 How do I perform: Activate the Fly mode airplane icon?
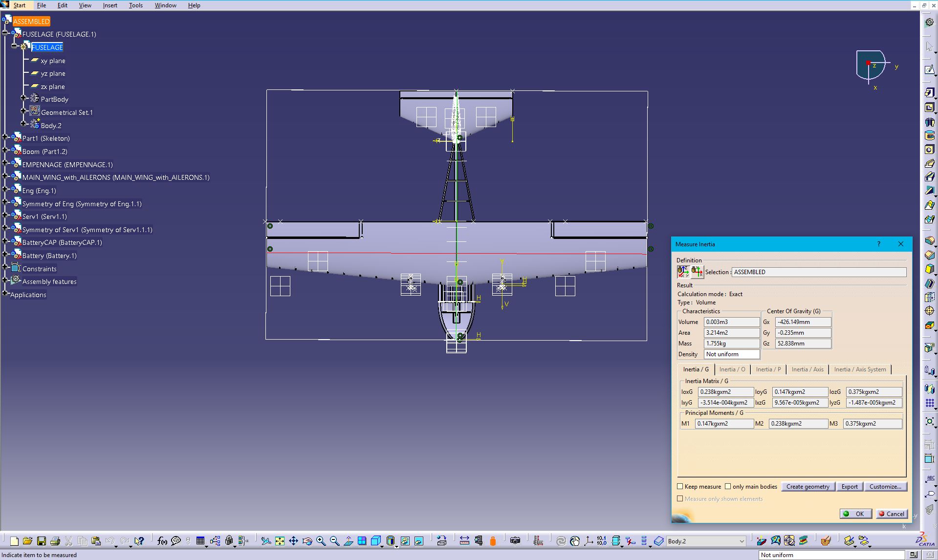click(266, 540)
